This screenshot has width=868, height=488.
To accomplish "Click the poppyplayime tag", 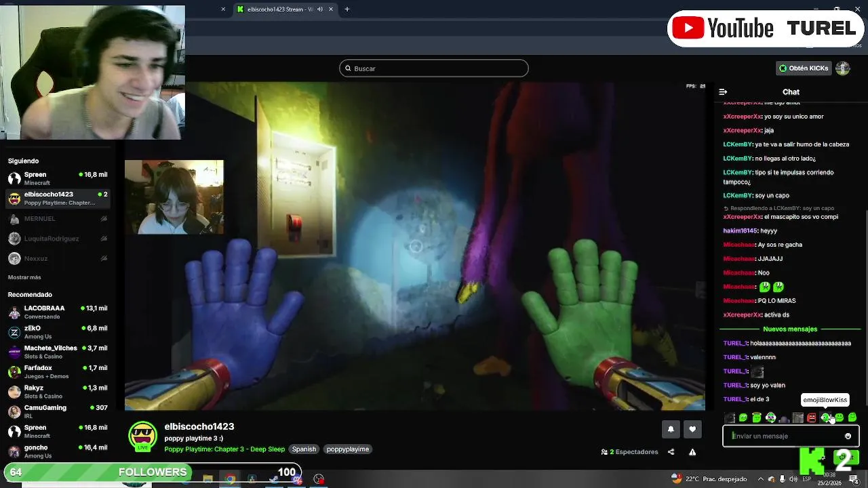I will [x=348, y=449].
